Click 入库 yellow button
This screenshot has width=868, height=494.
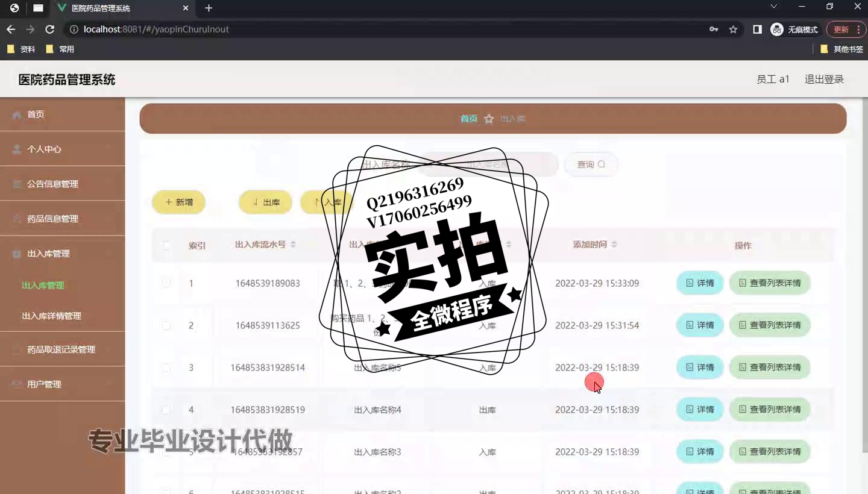[x=326, y=202]
